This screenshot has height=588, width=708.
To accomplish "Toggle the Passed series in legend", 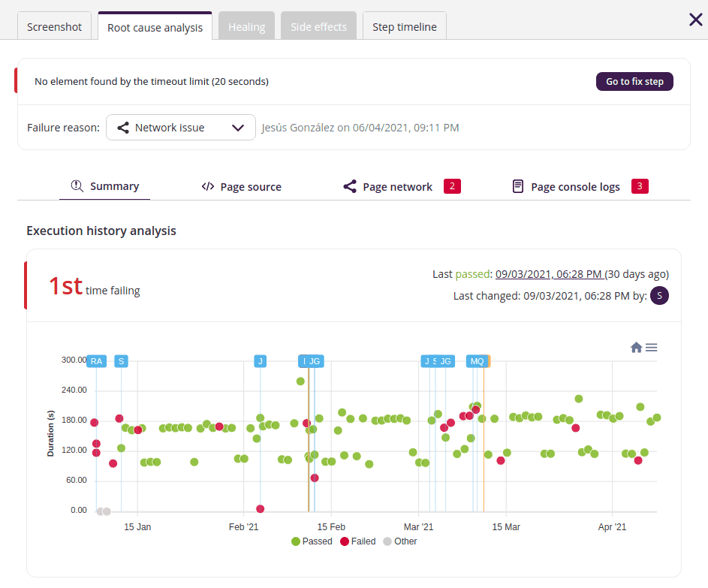I will (312, 541).
